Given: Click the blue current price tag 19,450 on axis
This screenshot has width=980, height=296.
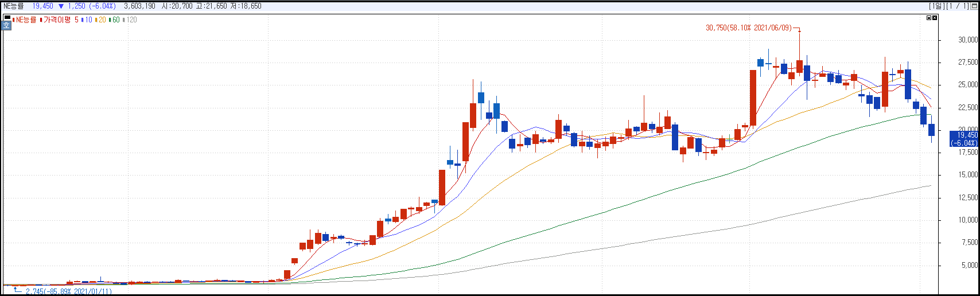Looking at the screenshot, I should coord(963,139).
